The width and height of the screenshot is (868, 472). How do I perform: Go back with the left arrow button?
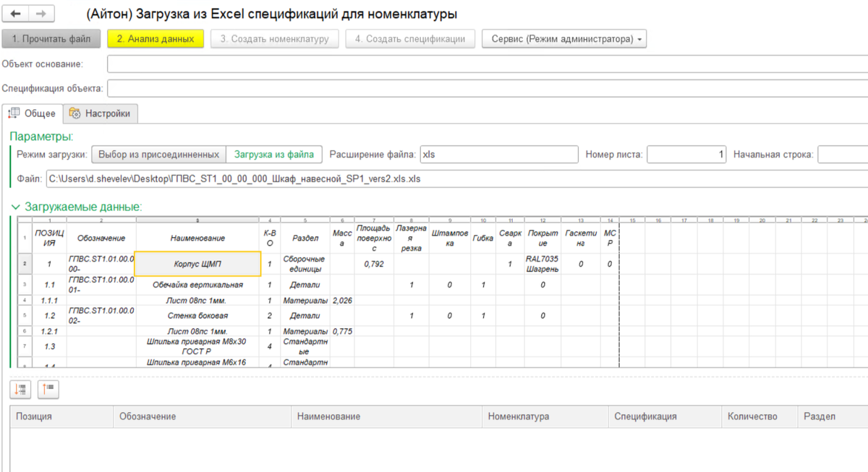(x=16, y=14)
